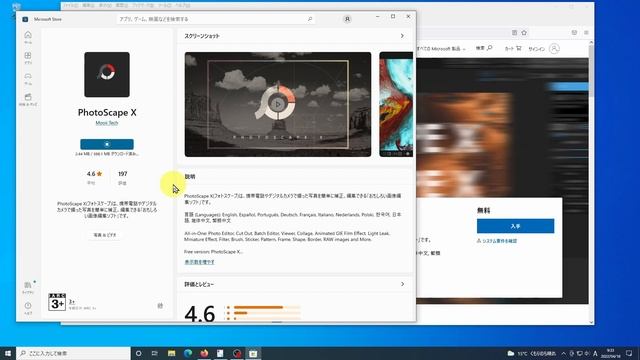Open All Microsoft products dropdown in browser
Image resolution: width=640 pixels, height=360 pixels.
tap(441, 49)
